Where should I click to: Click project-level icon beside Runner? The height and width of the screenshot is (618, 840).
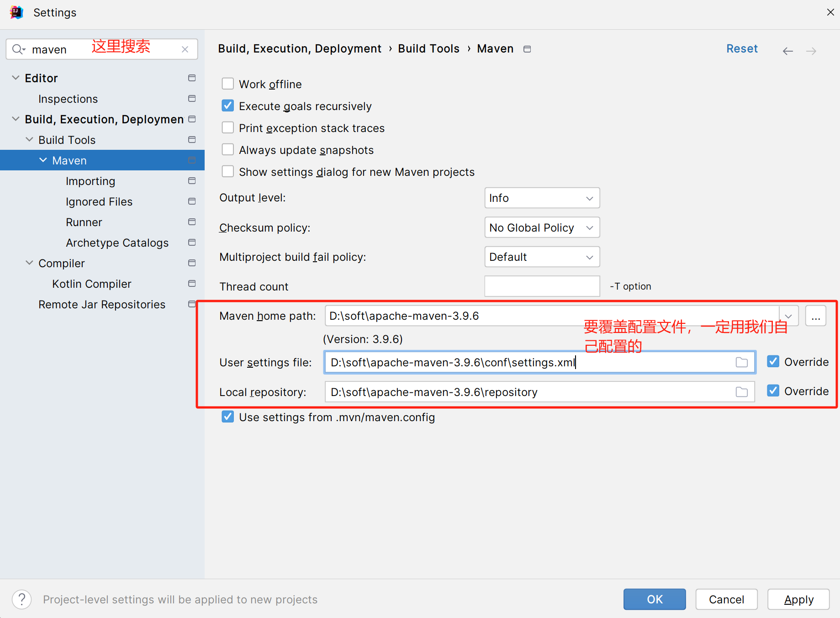click(192, 222)
